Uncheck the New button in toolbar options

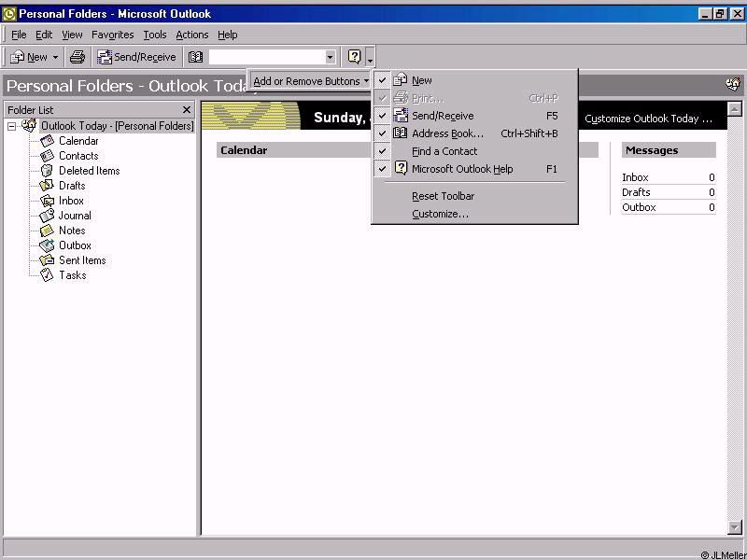pos(383,80)
